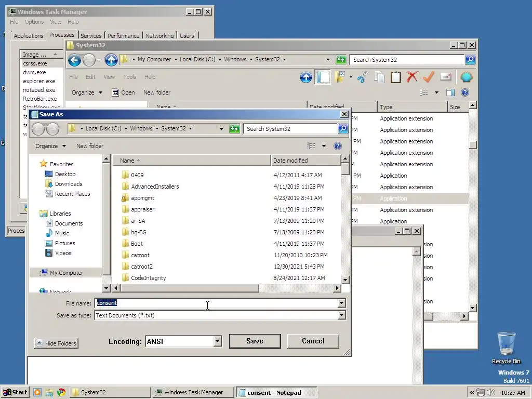Screen dimensions: 532x399
Task: Click the Up folder icon in System32 toolbar
Action: [305, 77]
